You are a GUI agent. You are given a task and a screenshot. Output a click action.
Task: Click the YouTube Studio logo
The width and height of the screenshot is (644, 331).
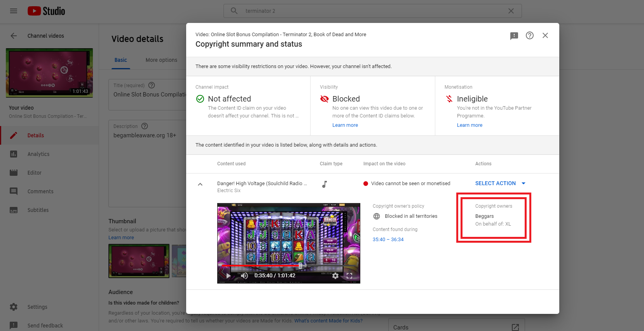(x=46, y=11)
